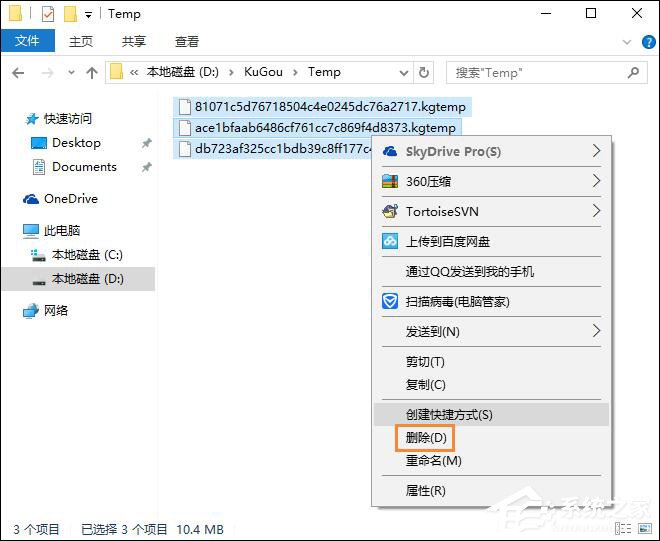Click the 电脑管家 shield icon
This screenshot has width=660, height=541.
point(390,301)
